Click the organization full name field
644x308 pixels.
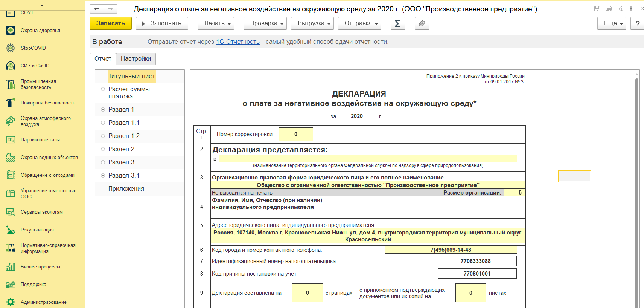click(368, 185)
